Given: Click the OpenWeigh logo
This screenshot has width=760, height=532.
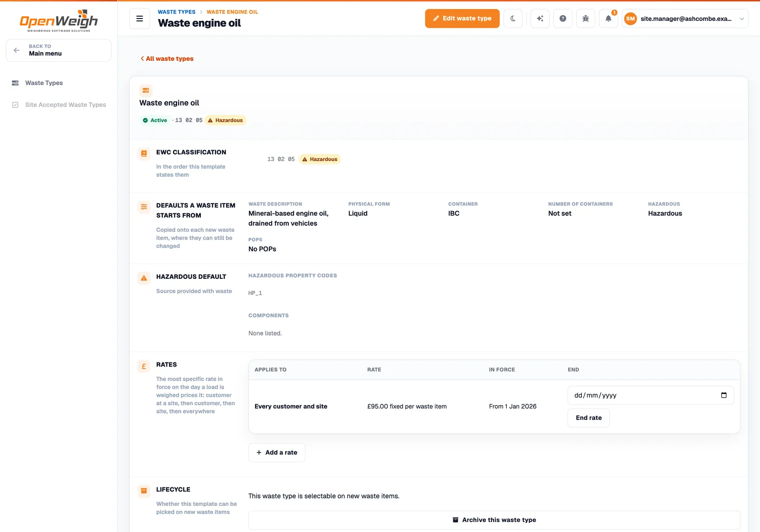Looking at the screenshot, I should tap(58, 21).
